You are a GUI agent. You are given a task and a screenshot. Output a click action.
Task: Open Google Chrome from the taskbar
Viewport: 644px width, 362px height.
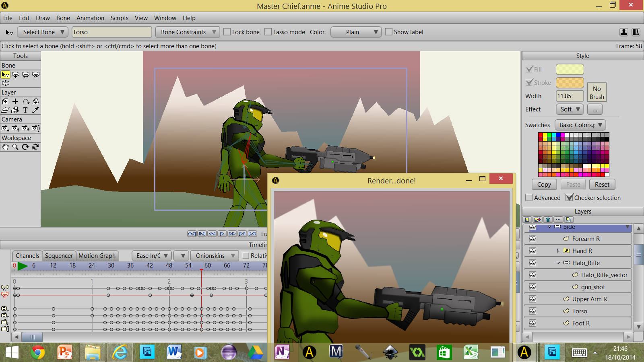tap(38, 352)
